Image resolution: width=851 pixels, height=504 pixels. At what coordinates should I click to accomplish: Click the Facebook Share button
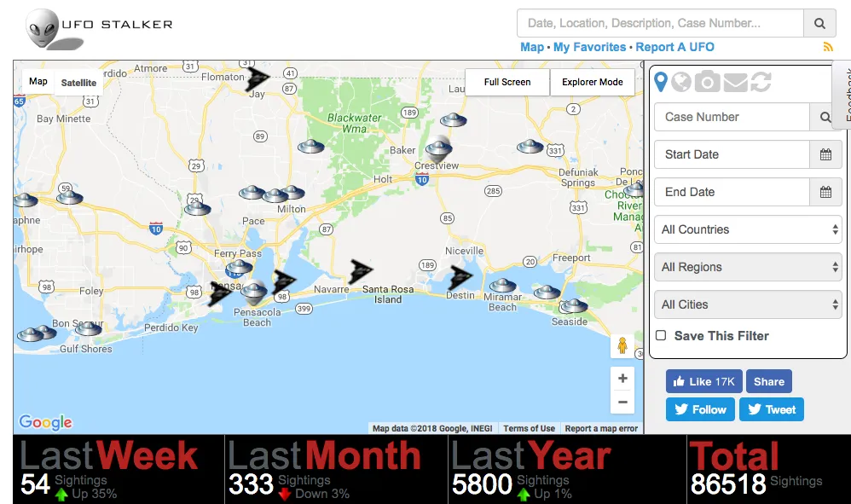coord(768,381)
